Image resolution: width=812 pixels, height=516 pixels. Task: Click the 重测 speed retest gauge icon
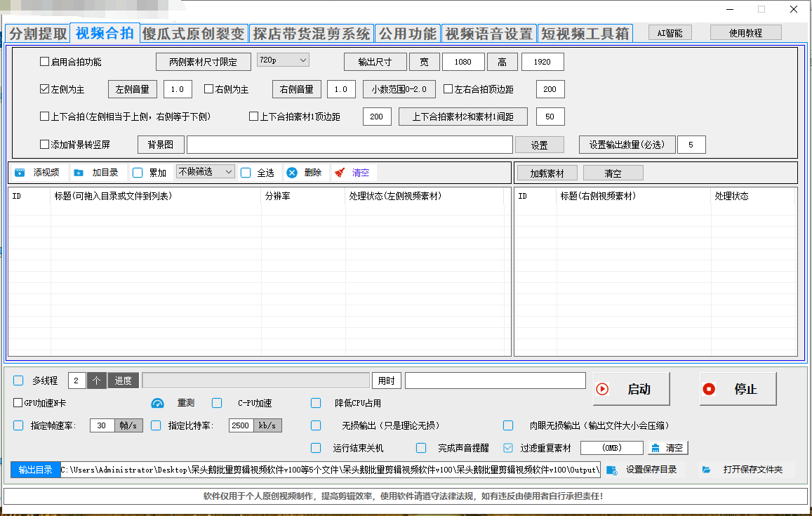(x=157, y=403)
